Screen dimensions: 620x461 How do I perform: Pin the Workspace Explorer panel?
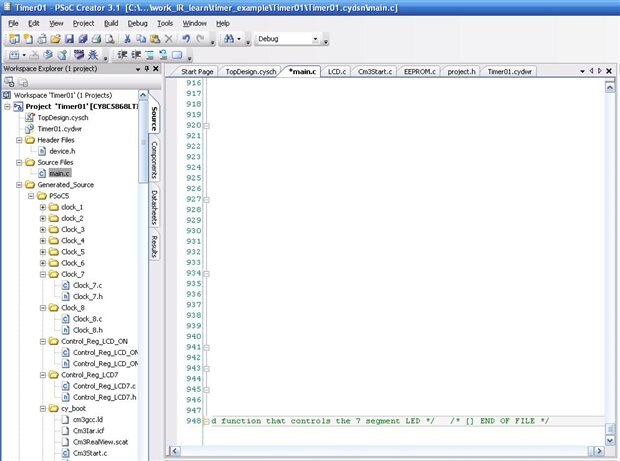(147, 70)
